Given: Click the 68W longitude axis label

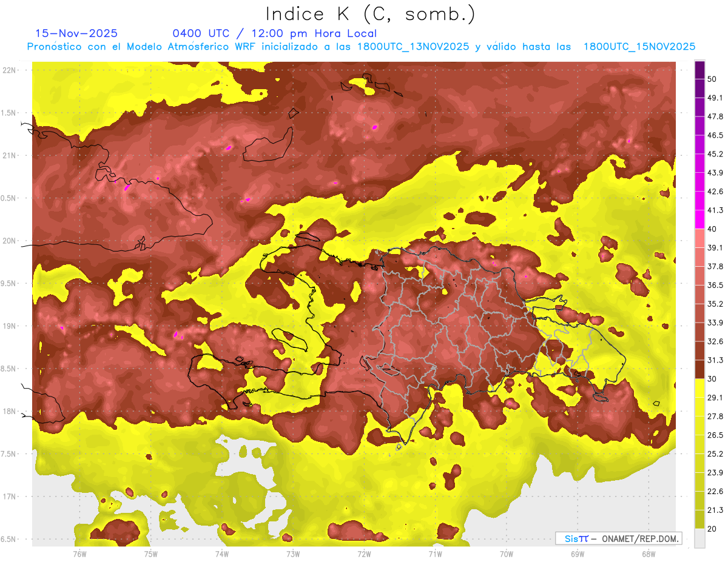Looking at the screenshot, I should pos(649,554).
